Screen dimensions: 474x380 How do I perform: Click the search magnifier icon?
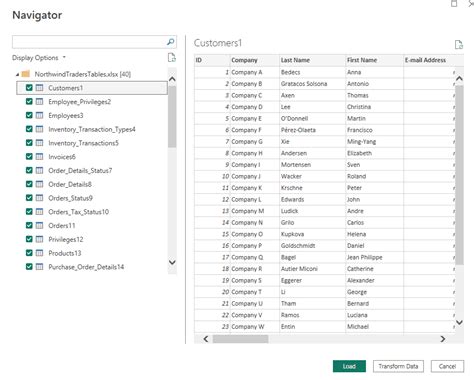170,42
